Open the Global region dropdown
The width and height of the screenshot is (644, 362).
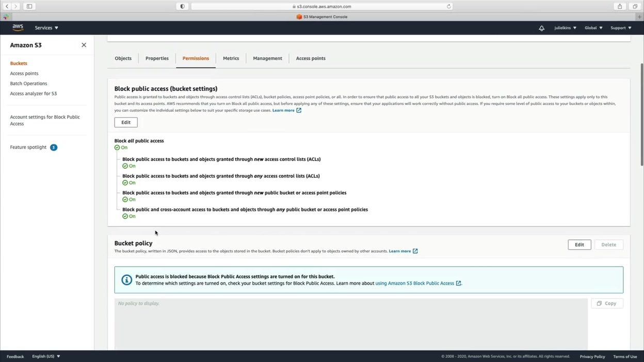[593, 28]
